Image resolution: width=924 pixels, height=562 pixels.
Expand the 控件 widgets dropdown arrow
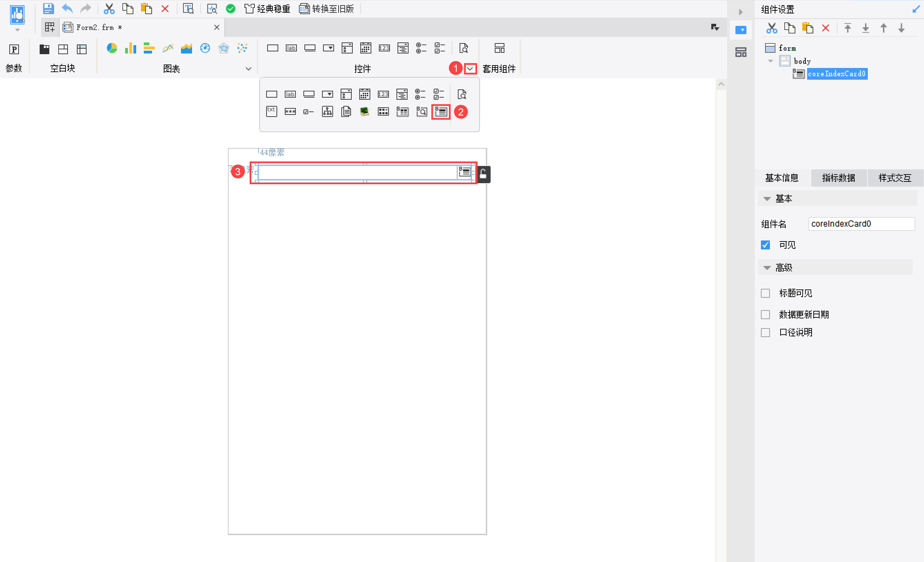[470, 69]
